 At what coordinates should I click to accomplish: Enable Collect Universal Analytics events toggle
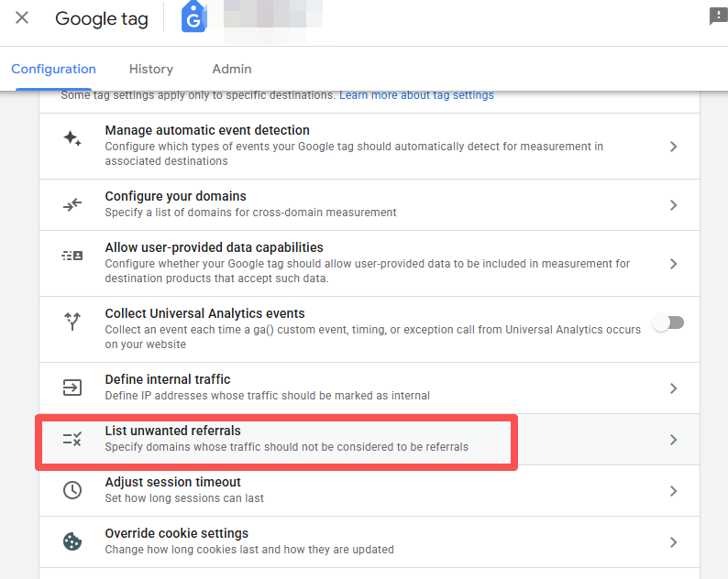tap(667, 322)
